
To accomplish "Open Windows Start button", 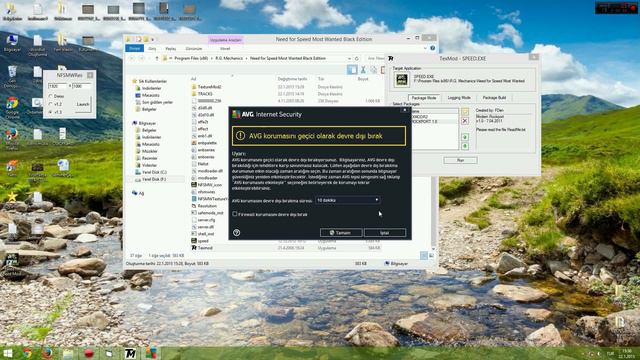I will coord(7,353).
